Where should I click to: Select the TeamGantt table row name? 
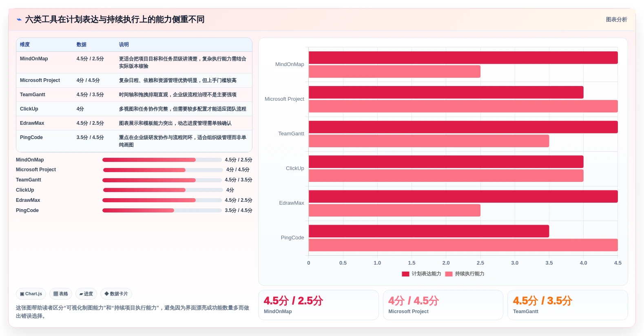point(33,95)
